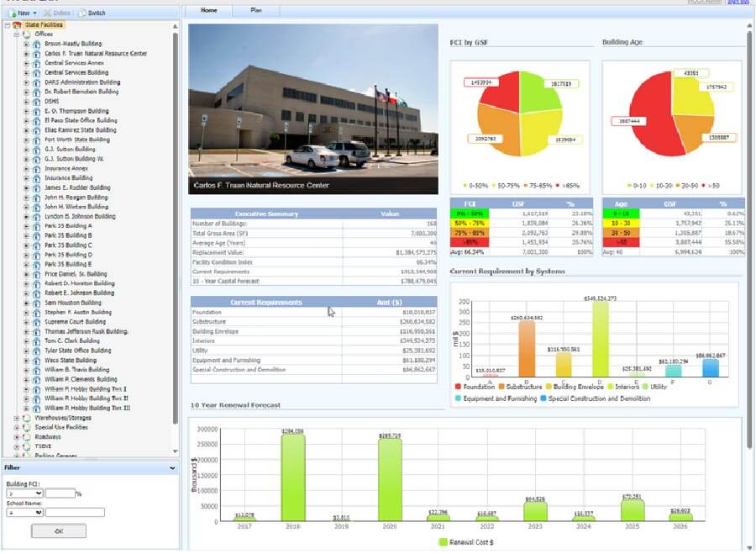The width and height of the screenshot is (756, 554).
Task: Collapse the Filter panel chevron
Action: pos(172,468)
